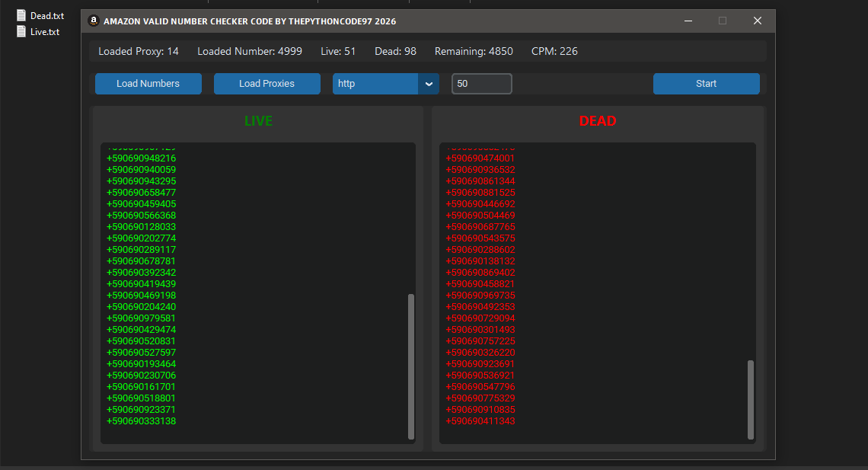Select live number +590690566368
The height and width of the screenshot is (470, 868).
pos(141,216)
